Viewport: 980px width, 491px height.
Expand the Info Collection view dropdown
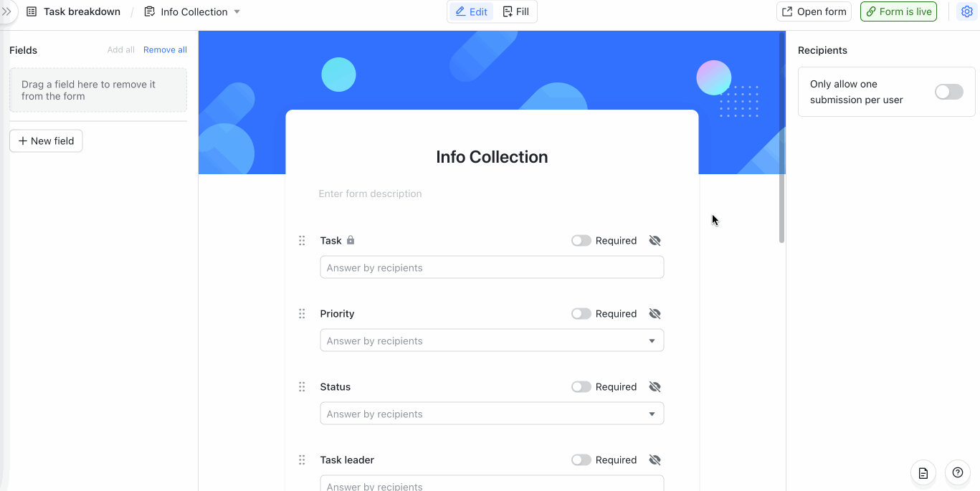coord(237,11)
